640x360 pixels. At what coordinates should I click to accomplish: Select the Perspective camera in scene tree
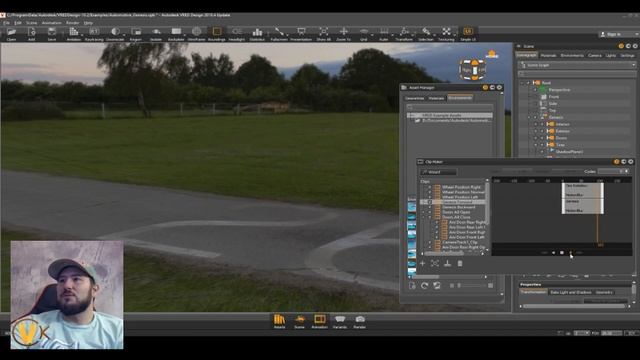tap(559, 90)
